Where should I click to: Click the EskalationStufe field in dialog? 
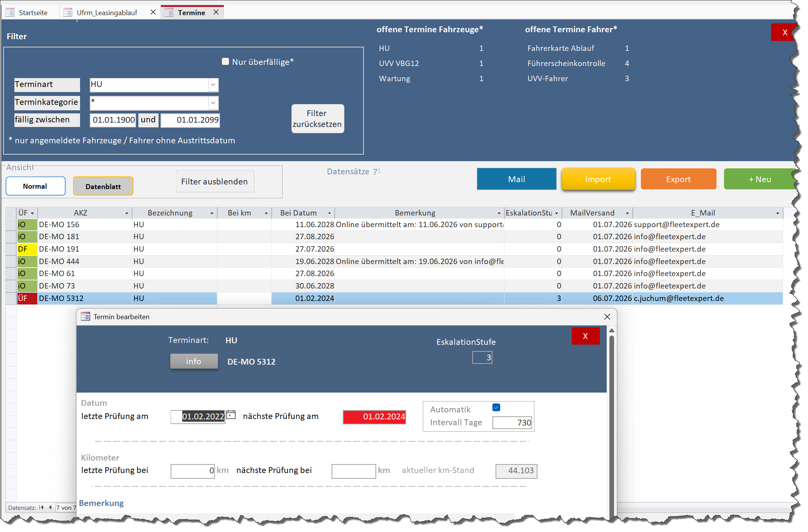point(482,357)
